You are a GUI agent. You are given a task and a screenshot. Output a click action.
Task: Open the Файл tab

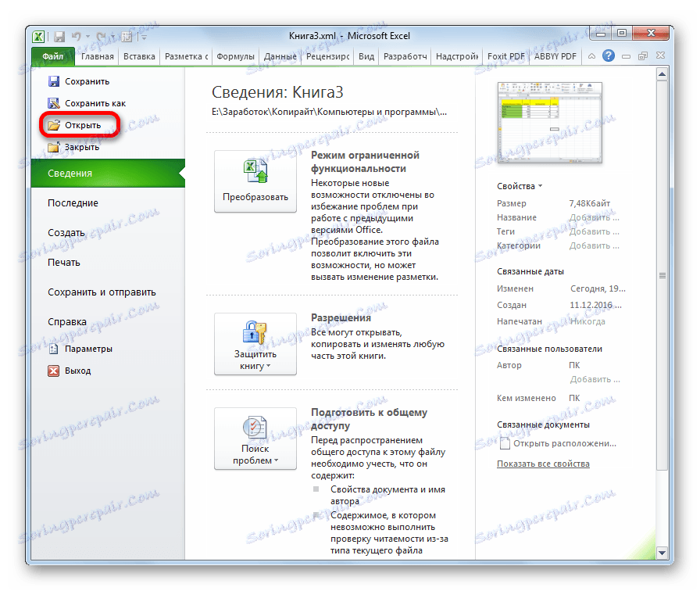(x=53, y=57)
